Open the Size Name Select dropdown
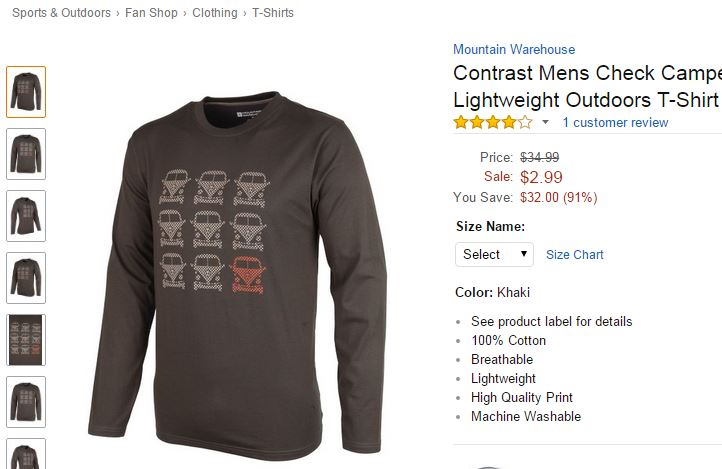Viewport: 722px width, 469px height. tap(494, 255)
